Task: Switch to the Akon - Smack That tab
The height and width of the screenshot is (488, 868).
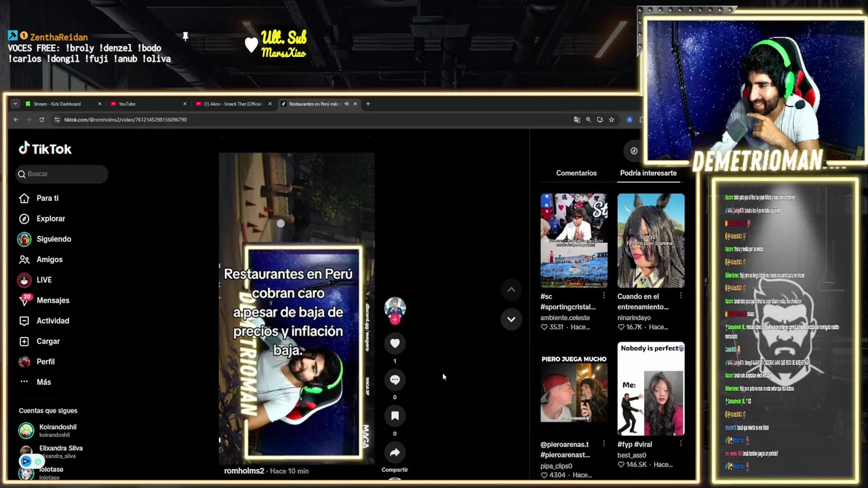Action: (233, 104)
